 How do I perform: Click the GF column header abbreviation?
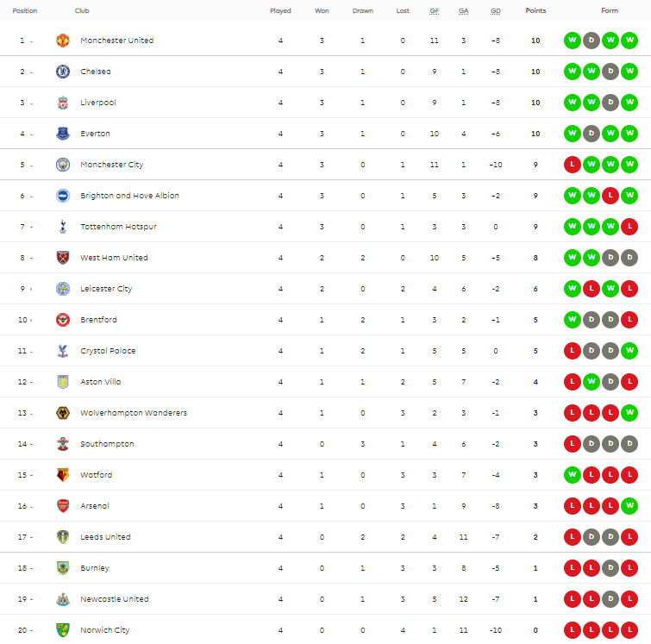pyautogui.click(x=435, y=11)
